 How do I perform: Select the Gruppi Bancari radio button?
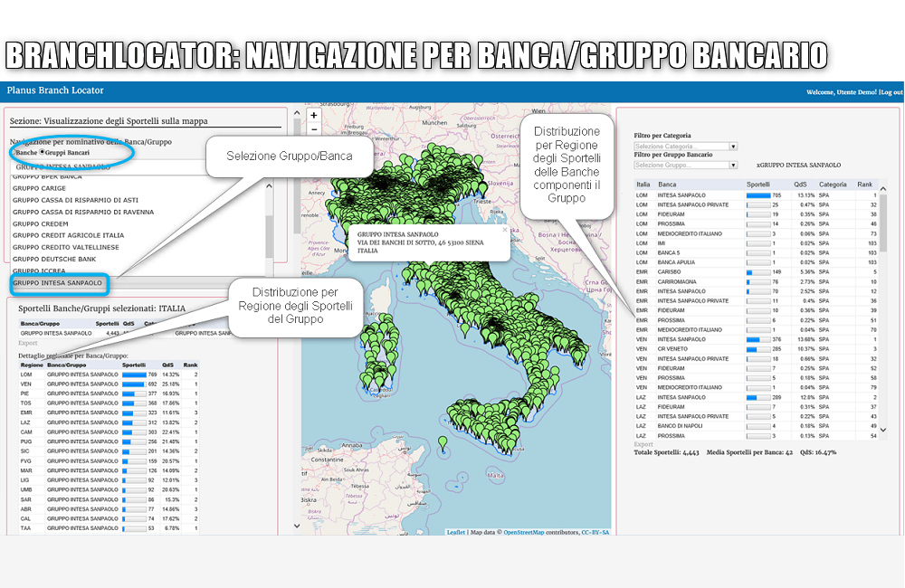(x=42, y=152)
